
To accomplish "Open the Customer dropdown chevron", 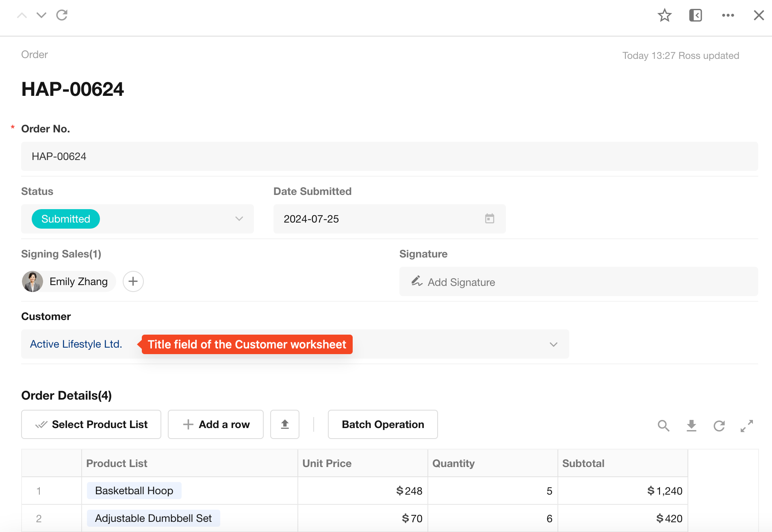I will pos(553,344).
